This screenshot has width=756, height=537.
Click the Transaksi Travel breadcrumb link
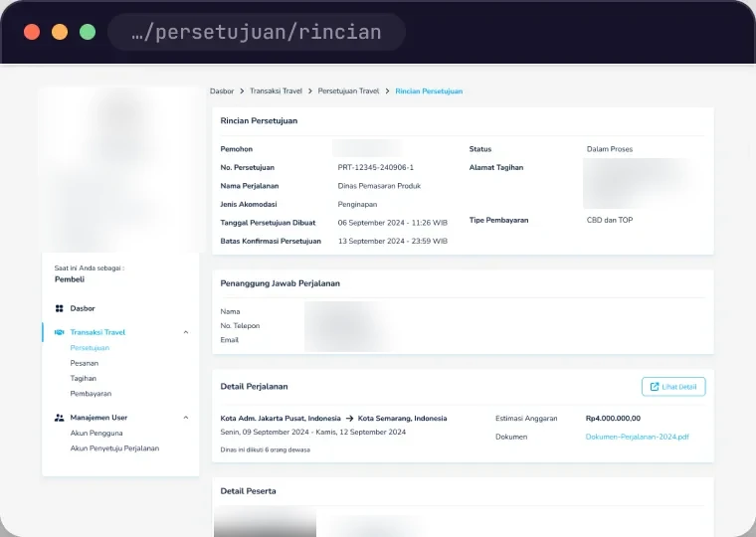coord(276,91)
